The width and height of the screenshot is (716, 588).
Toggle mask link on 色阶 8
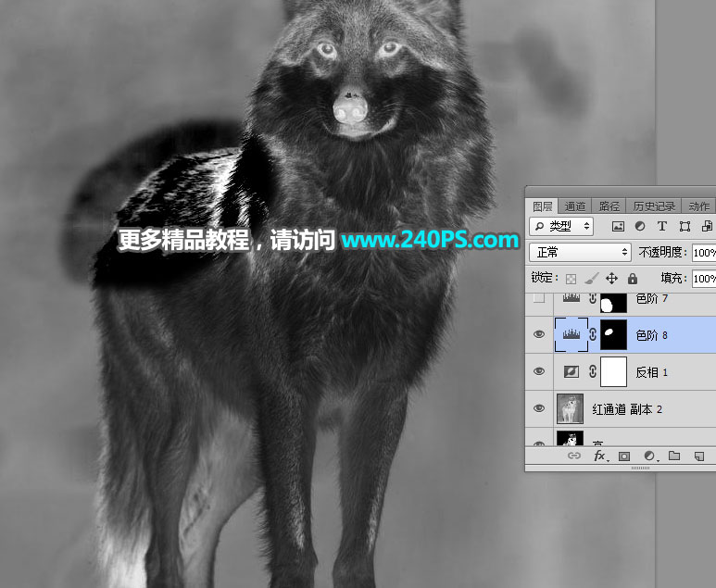coord(593,334)
